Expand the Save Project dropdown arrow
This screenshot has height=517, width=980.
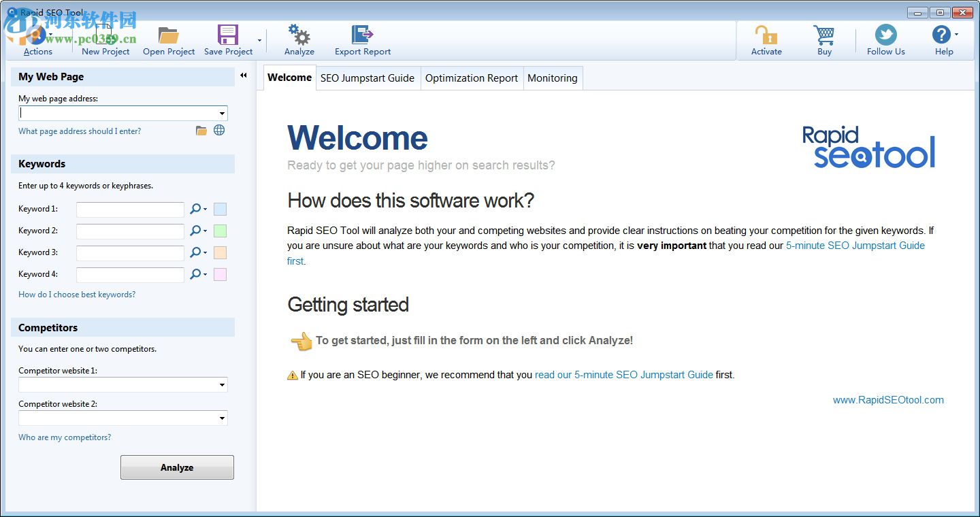point(259,41)
